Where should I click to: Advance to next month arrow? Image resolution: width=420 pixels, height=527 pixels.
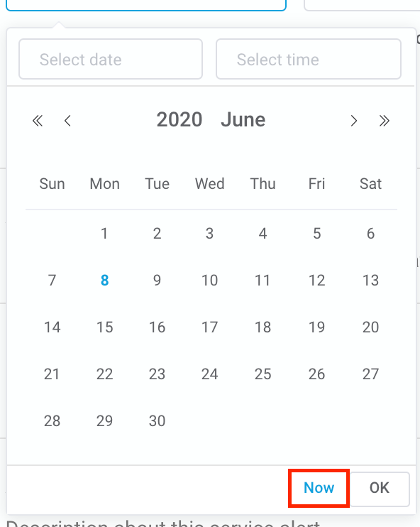(x=353, y=121)
